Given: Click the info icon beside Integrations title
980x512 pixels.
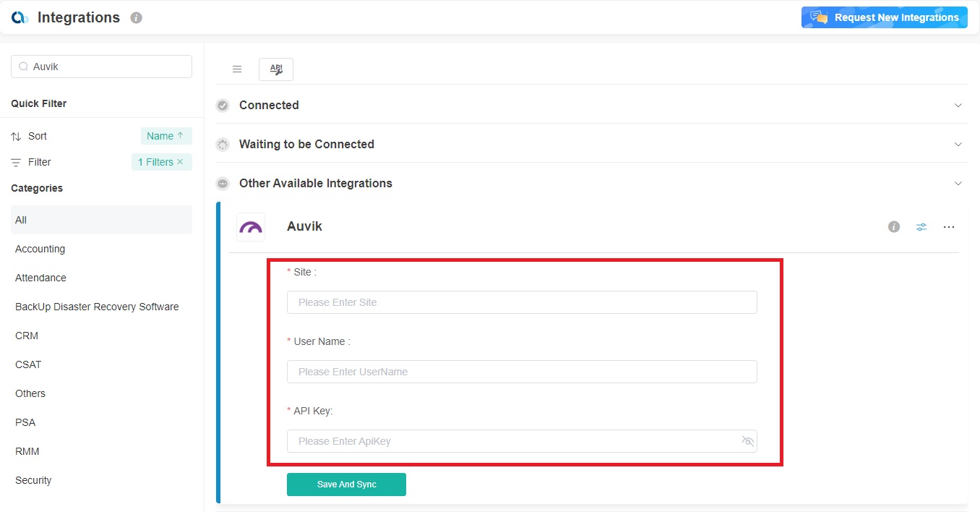Looking at the screenshot, I should [136, 18].
